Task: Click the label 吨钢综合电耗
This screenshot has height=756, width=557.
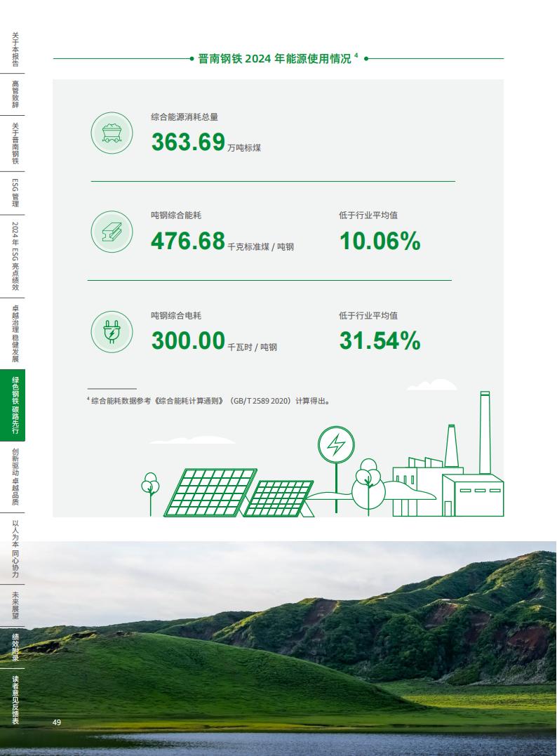Action: pyautogui.click(x=176, y=315)
